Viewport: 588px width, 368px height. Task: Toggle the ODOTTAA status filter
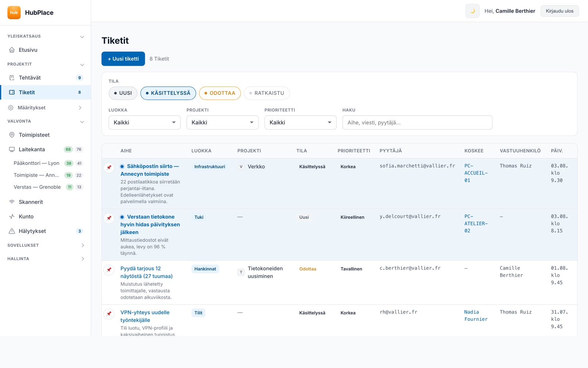coord(220,93)
